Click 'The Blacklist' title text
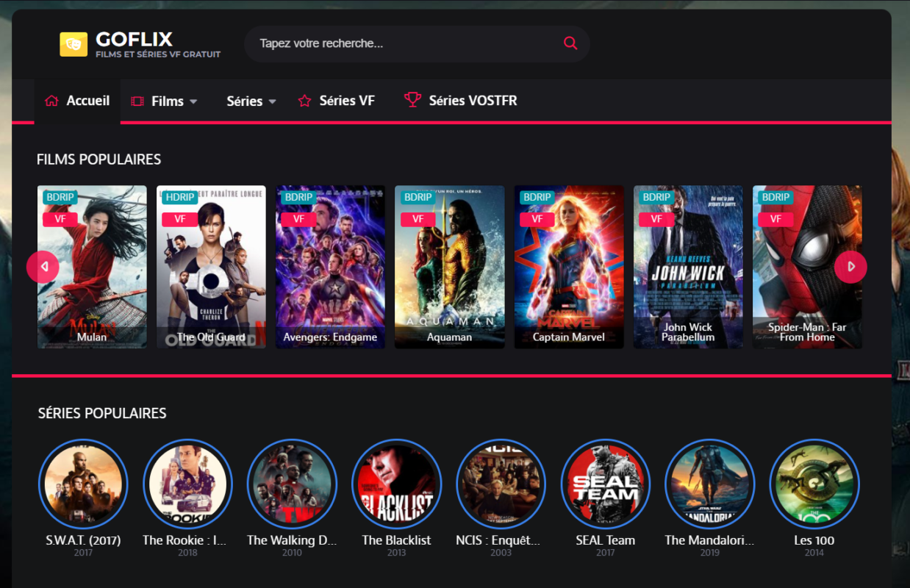This screenshot has height=588, width=910. pos(396,540)
